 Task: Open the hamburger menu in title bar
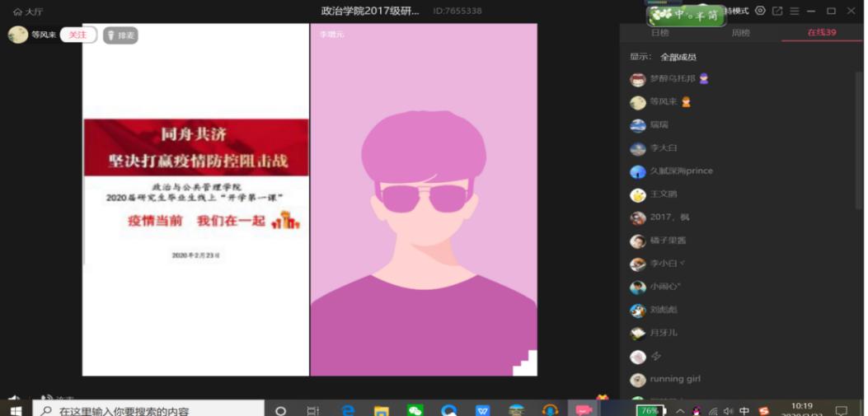point(795,11)
